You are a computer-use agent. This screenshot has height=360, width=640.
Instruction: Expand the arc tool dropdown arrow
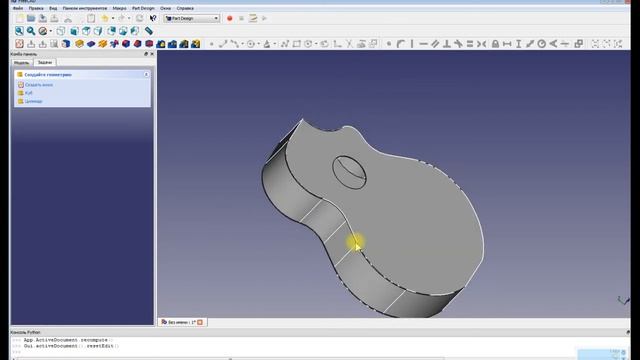[x=242, y=44]
